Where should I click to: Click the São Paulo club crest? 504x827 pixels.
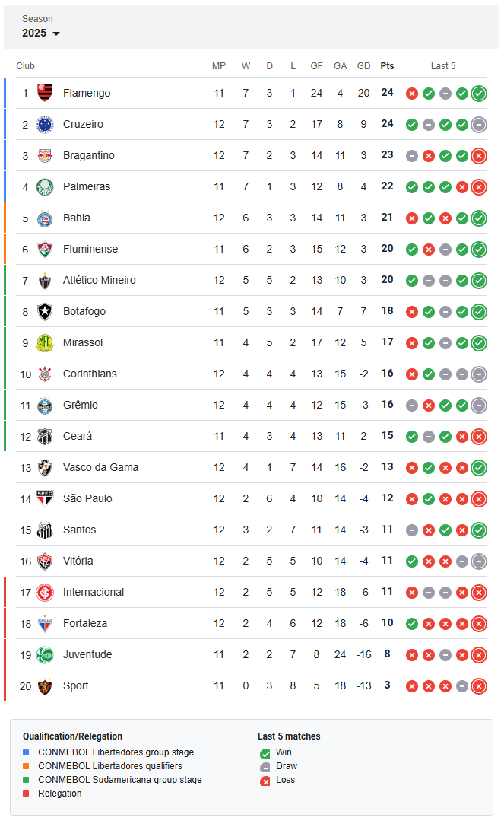[x=45, y=498]
